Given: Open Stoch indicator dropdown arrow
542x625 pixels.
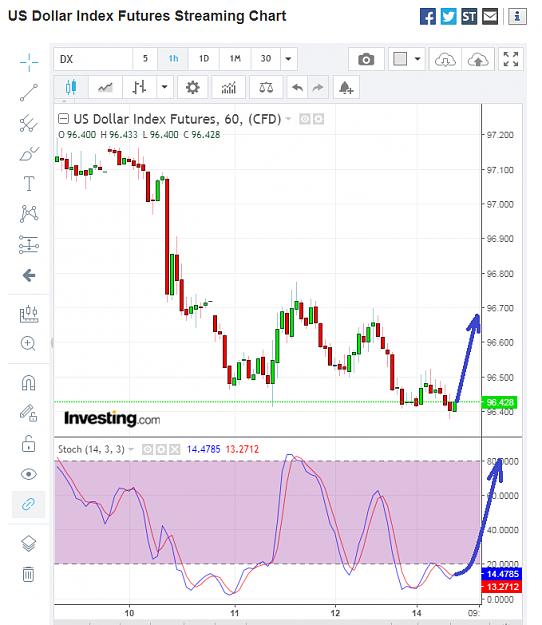Looking at the screenshot, I should point(131,450).
